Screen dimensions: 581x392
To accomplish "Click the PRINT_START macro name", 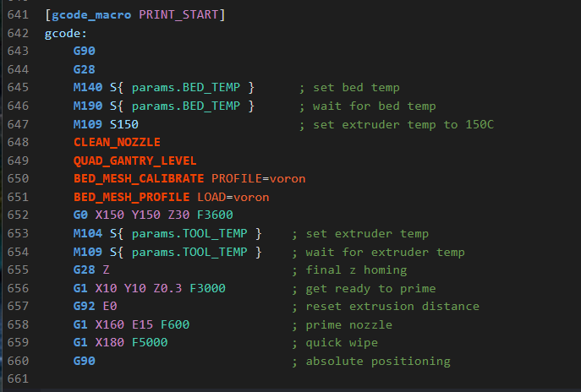I will [178, 15].
